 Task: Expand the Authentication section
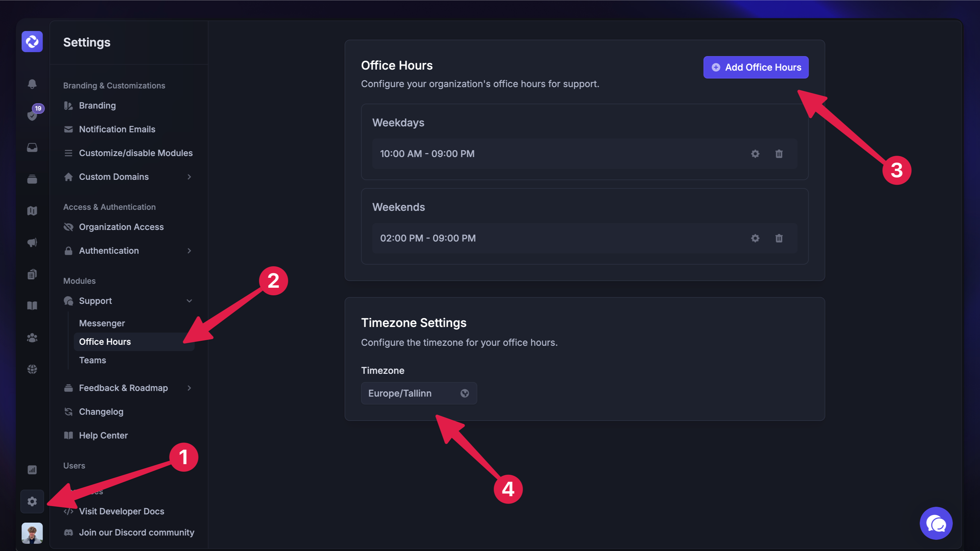[190, 251]
